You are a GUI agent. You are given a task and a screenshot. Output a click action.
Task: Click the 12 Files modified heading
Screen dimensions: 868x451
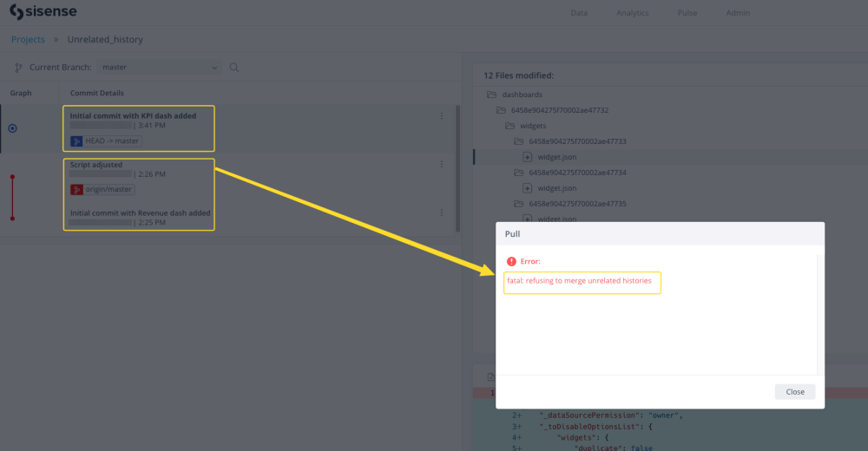click(x=519, y=75)
